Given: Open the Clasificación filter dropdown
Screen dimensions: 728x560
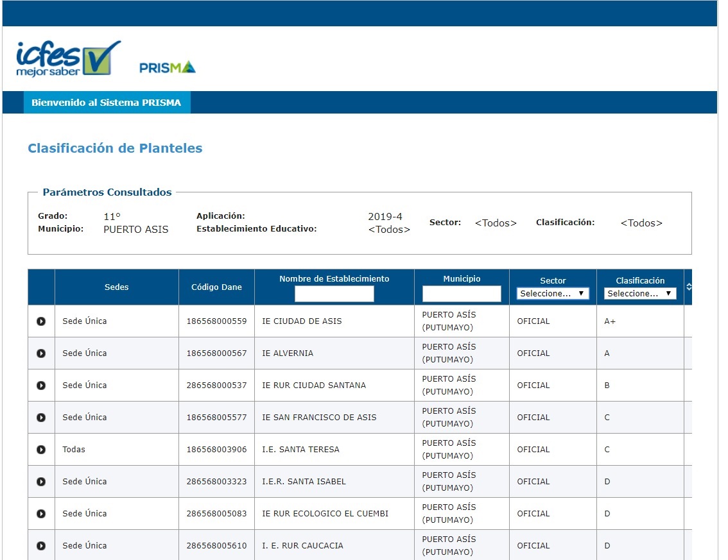Looking at the screenshot, I should pyautogui.click(x=640, y=294).
